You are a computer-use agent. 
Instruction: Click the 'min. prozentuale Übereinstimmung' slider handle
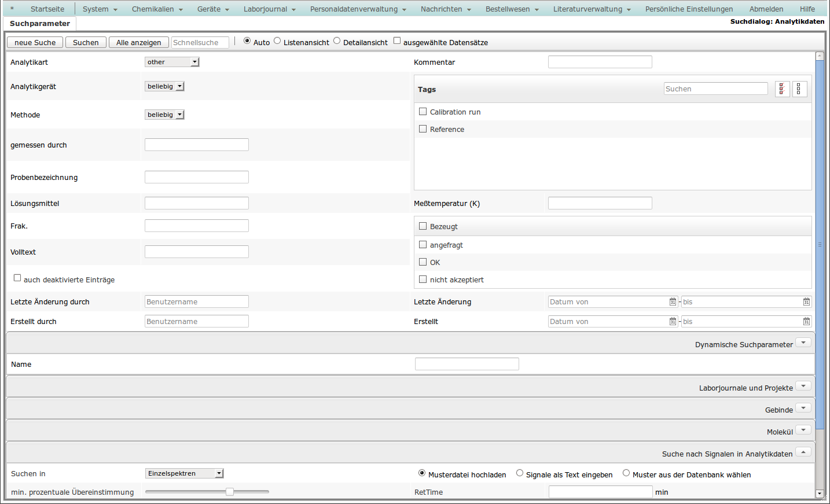tap(230, 492)
